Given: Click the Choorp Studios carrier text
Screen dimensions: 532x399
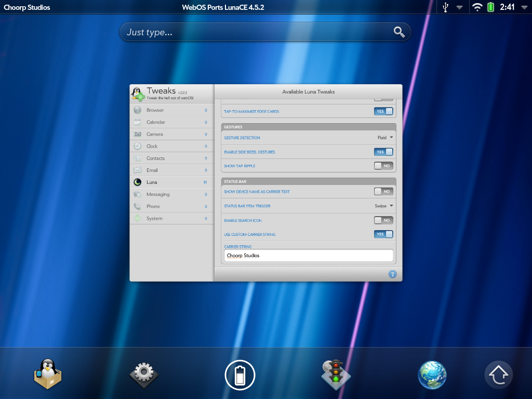Looking at the screenshot, I should click(x=27, y=7).
